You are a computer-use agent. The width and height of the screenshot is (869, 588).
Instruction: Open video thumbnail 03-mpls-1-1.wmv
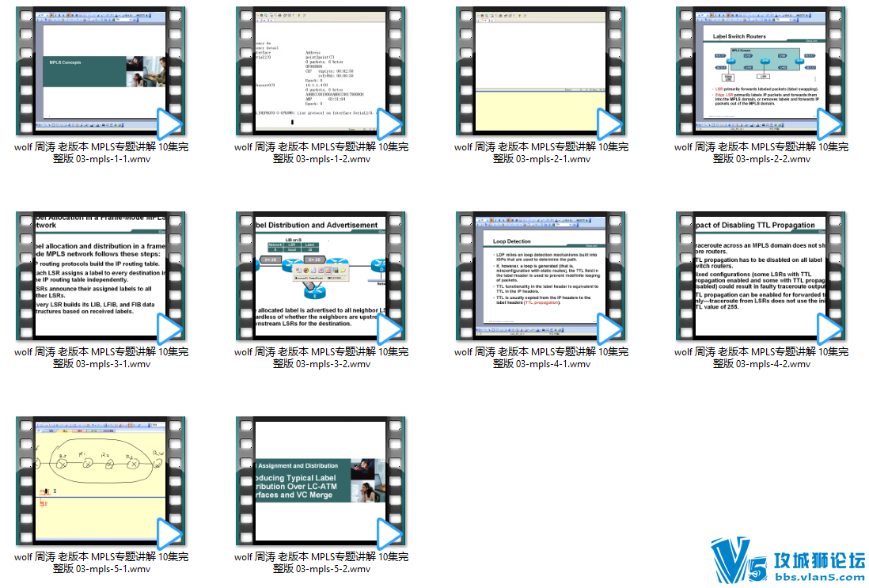101,71
